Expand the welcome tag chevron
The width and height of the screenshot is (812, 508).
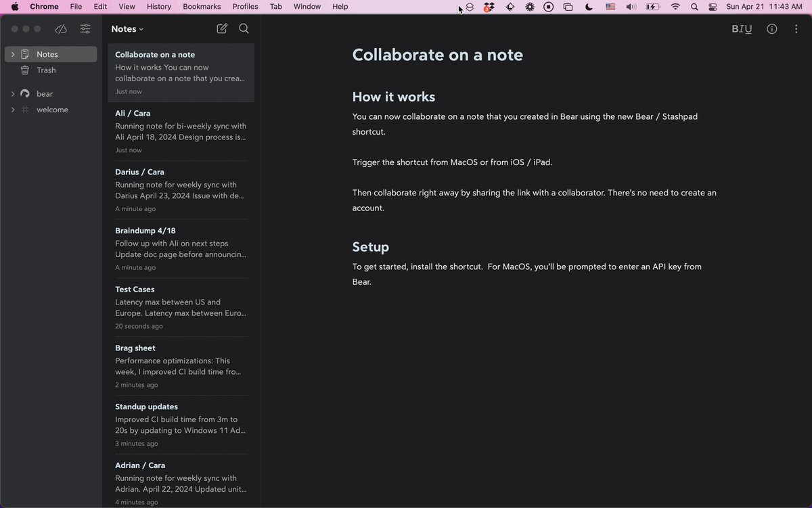click(13, 110)
